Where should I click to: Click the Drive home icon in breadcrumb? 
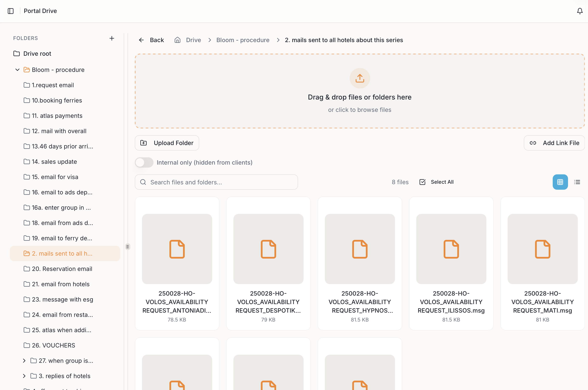(177, 40)
